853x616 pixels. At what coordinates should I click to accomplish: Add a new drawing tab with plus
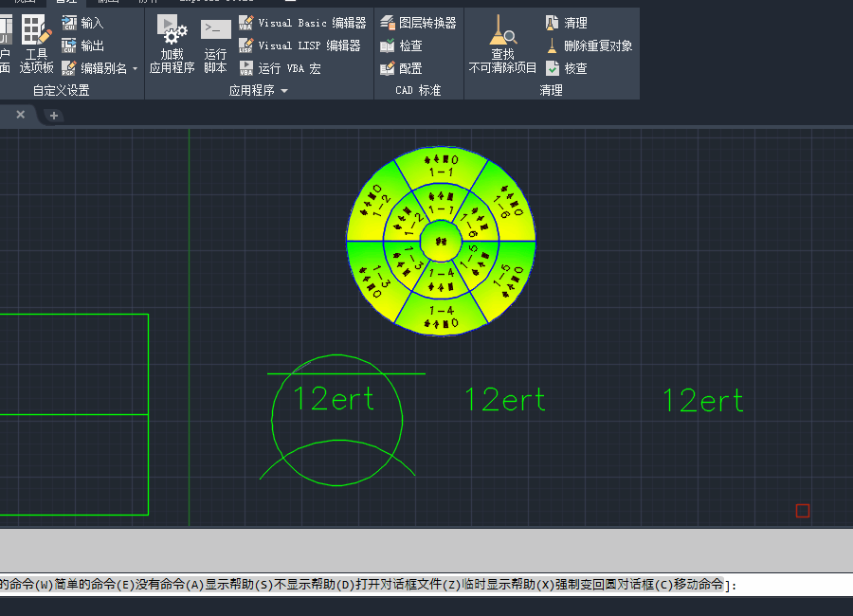point(54,116)
